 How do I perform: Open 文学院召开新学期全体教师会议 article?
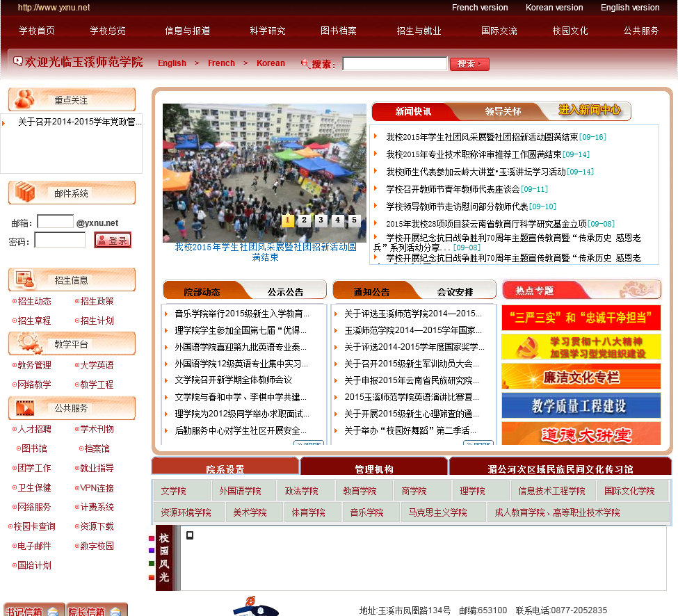point(234,380)
